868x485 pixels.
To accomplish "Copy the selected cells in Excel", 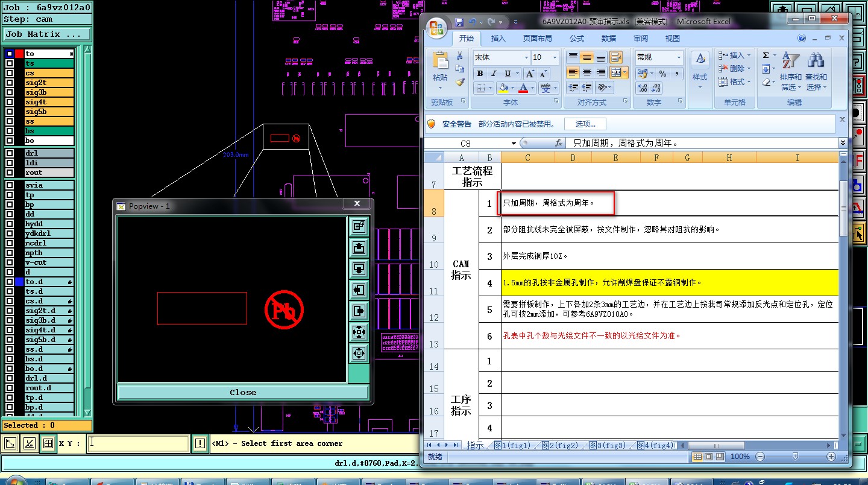I will click(x=460, y=69).
